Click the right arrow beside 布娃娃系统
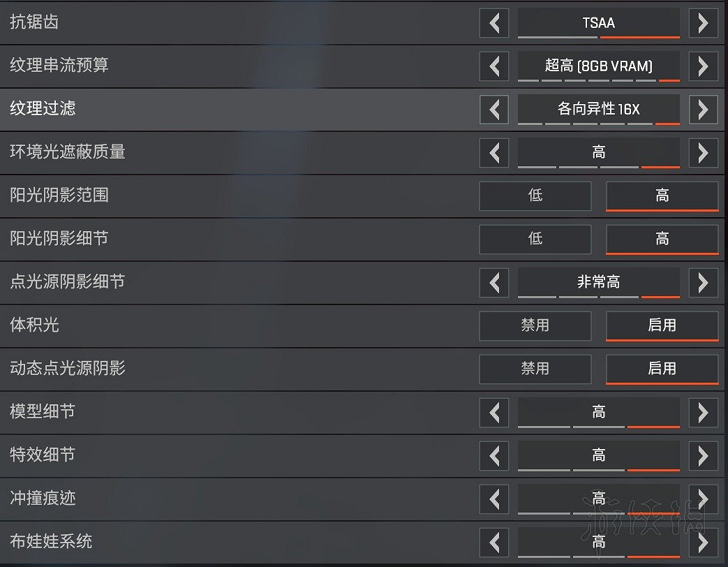 click(704, 542)
